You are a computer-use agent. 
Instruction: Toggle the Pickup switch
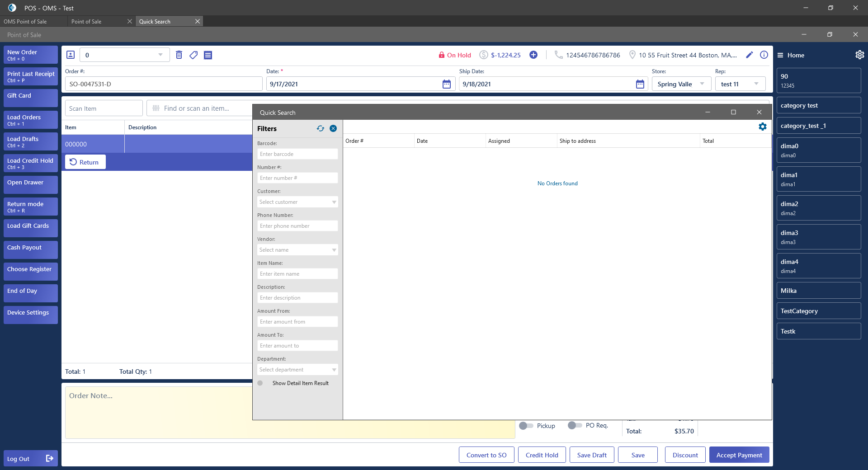pos(526,426)
